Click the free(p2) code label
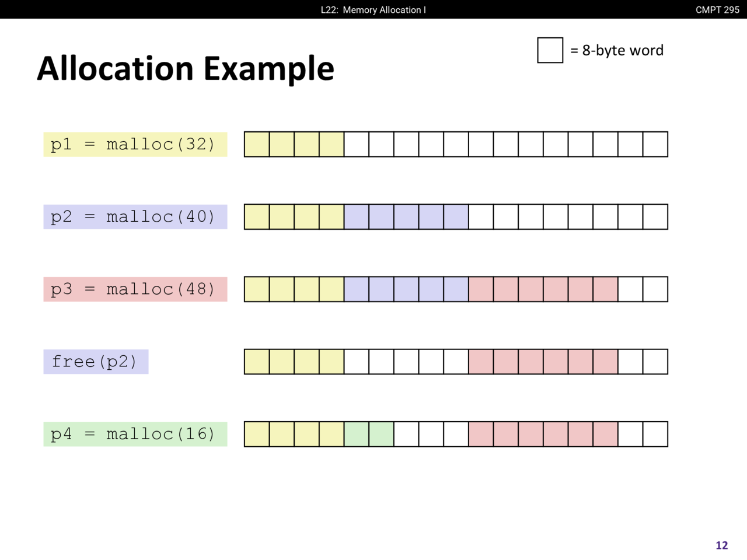 [96, 362]
